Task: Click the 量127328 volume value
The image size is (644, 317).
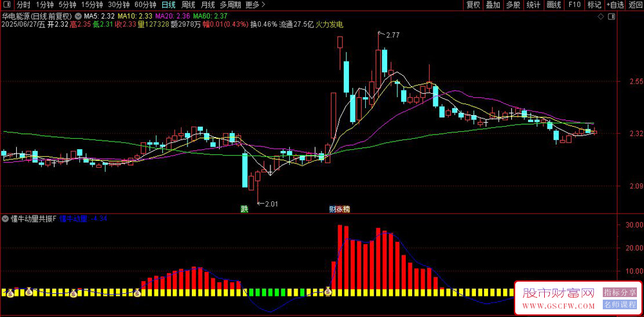Action: click(x=153, y=24)
